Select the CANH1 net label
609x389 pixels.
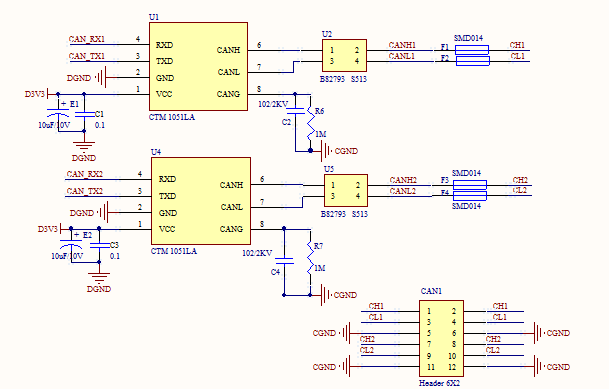tap(402, 45)
